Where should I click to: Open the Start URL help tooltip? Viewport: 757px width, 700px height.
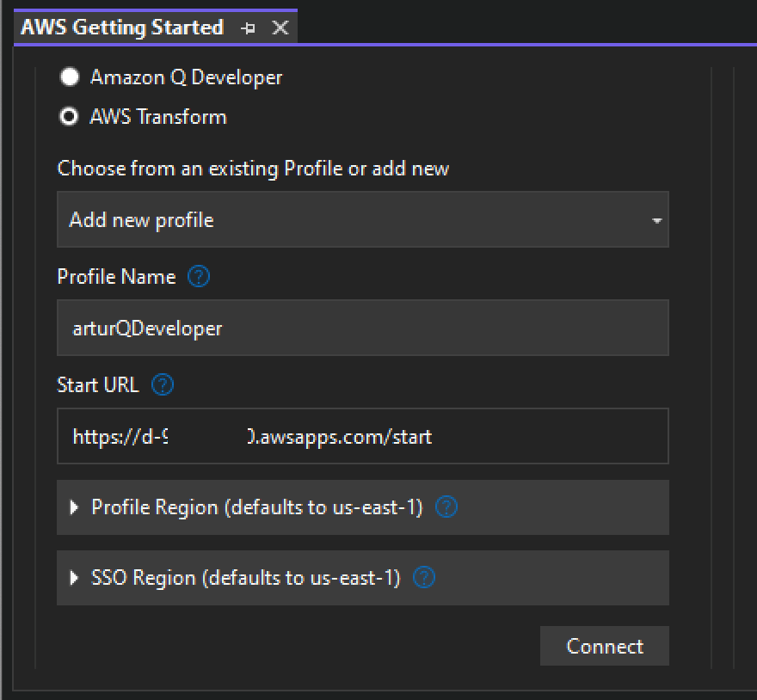(161, 385)
